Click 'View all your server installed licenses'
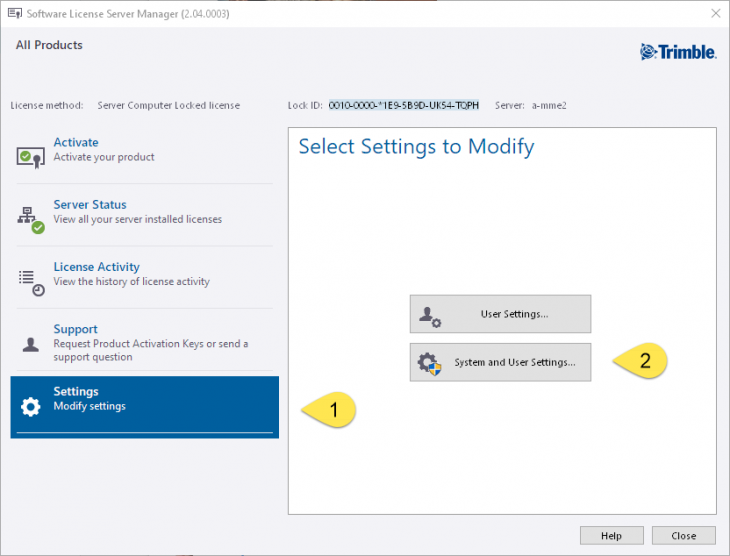 click(138, 219)
